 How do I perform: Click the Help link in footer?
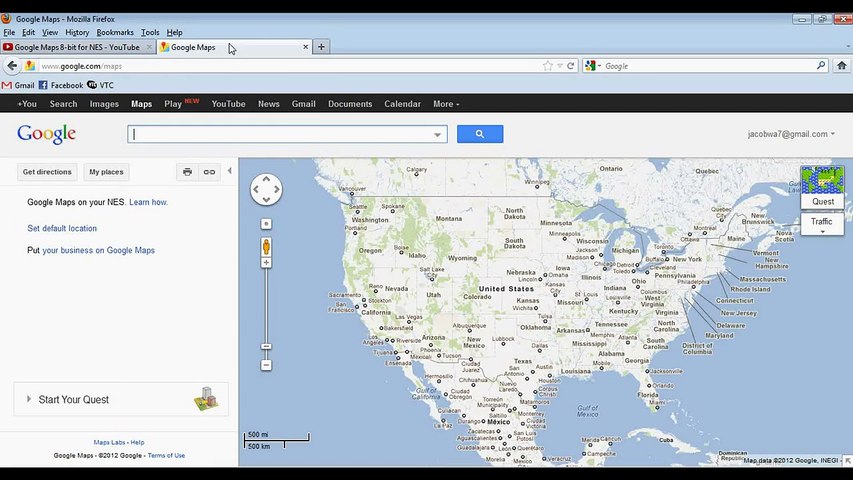coord(138,442)
